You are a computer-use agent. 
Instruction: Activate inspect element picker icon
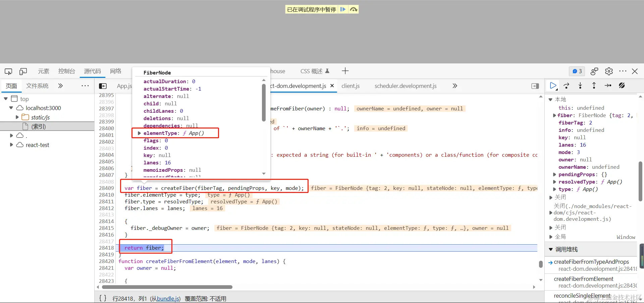click(8, 71)
